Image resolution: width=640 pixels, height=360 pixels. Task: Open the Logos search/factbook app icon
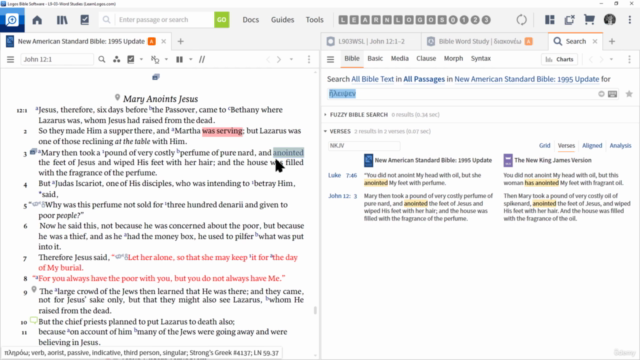pyautogui.click(x=12, y=20)
